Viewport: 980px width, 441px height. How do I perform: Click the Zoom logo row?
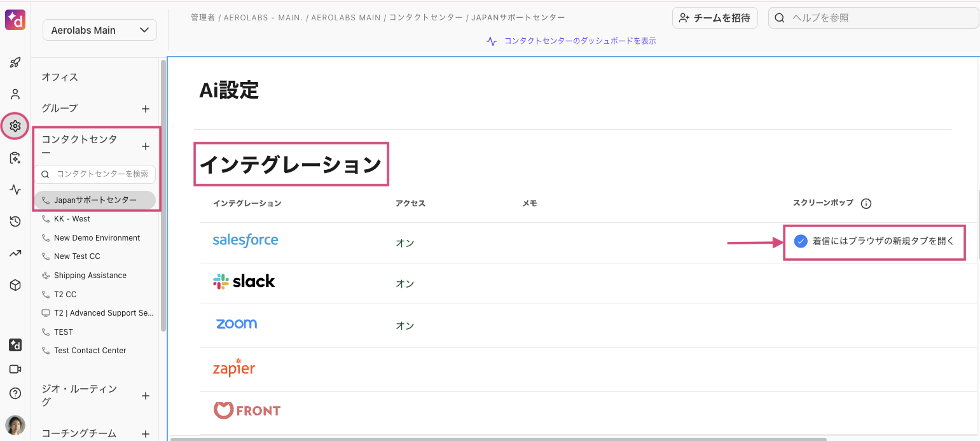pos(237,323)
